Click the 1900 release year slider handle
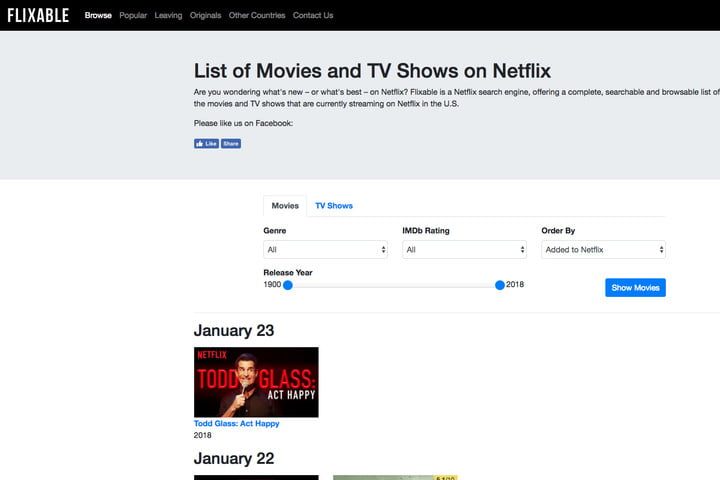720x480 pixels. point(287,285)
